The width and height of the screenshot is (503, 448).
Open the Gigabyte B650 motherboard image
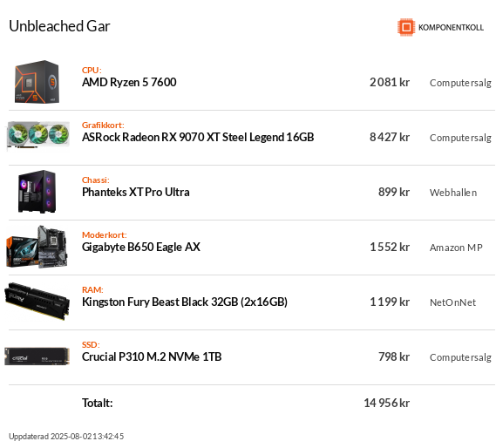click(x=37, y=247)
